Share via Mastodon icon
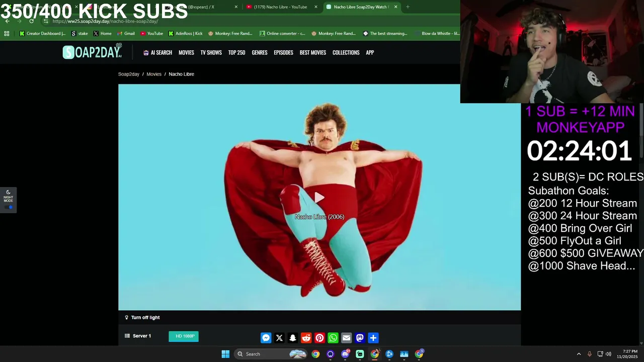This screenshot has width=644, height=362. click(360, 338)
